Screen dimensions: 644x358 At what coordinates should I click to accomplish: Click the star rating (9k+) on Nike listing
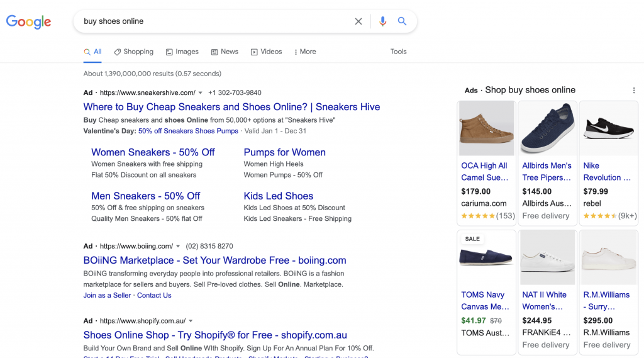pos(610,216)
